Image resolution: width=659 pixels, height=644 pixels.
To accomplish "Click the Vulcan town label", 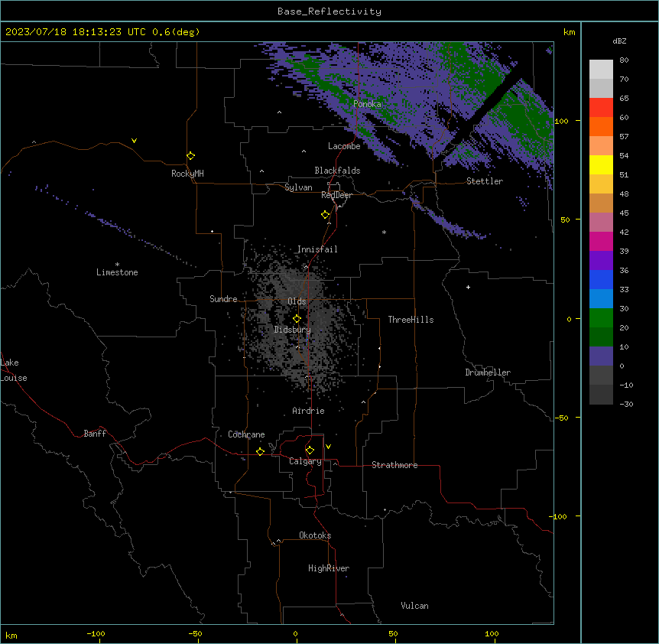I will click(x=414, y=606).
